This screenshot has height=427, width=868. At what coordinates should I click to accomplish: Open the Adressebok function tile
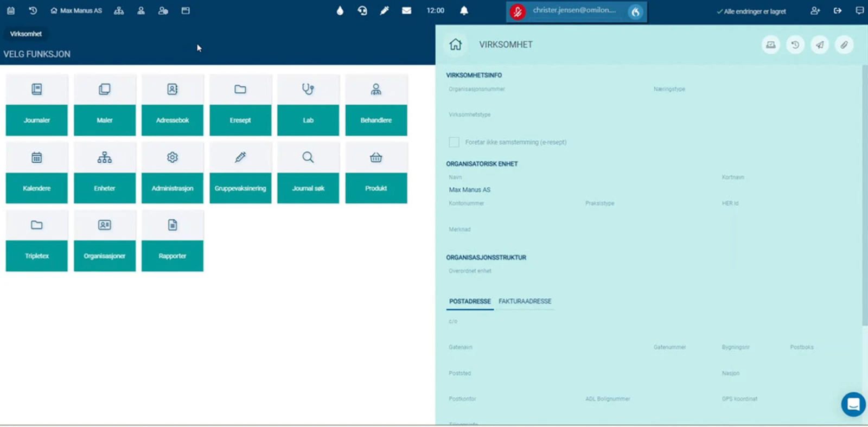tap(173, 105)
